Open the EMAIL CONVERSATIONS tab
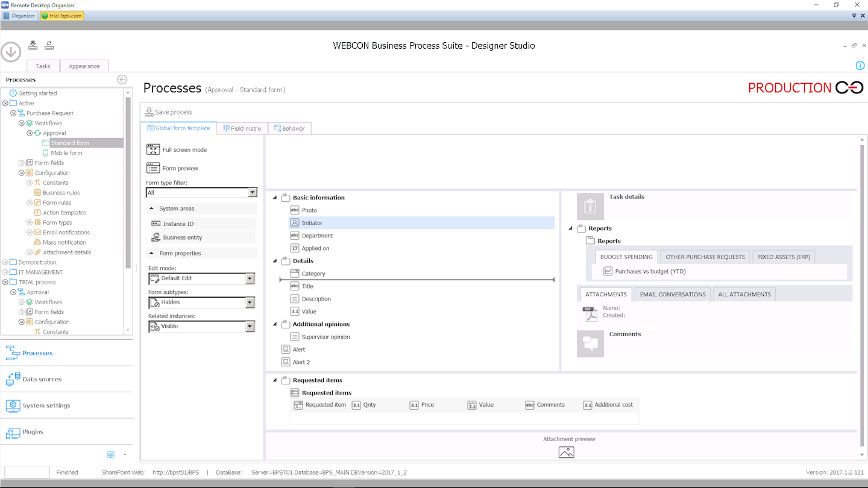 (673, 294)
